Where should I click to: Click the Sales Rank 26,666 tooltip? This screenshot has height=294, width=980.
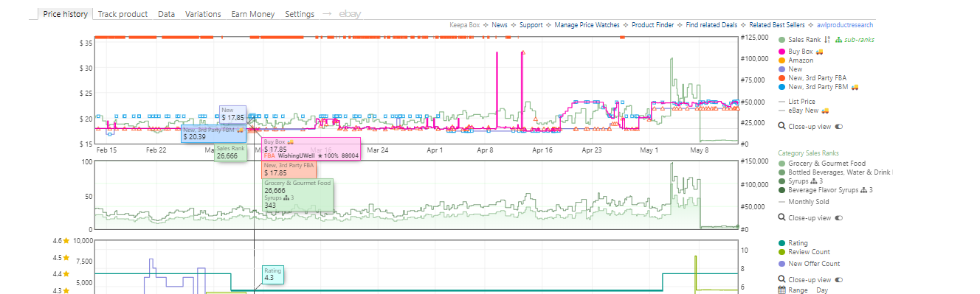[x=230, y=153]
